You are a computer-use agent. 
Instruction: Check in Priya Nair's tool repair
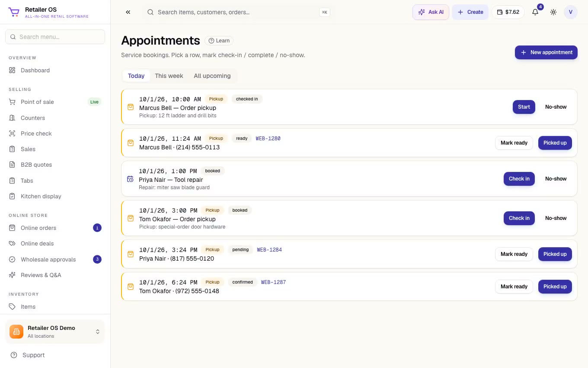point(519,179)
